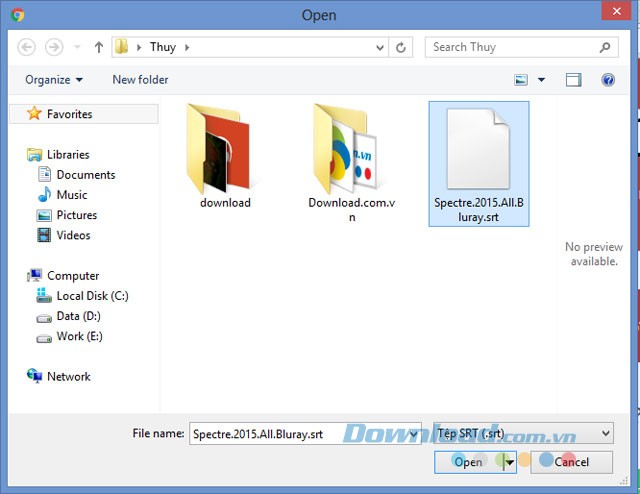Click the New folder button
The height and width of the screenshot is (494, 640).
[140, 80]
